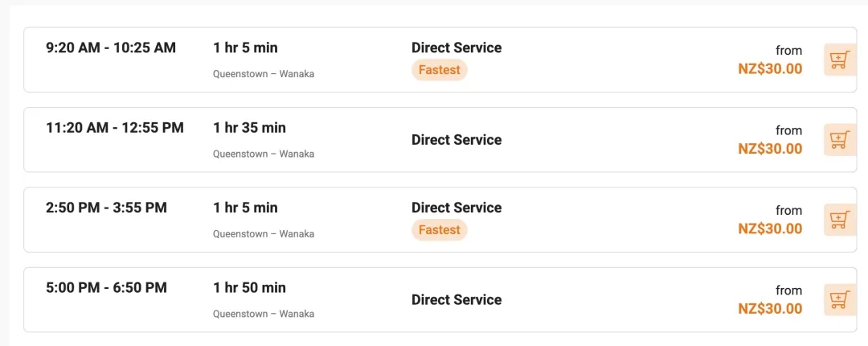Click Direct Service on the 11:20 AM trip
Viewport: 868px width, 346px height.
(x=457, y=140)
